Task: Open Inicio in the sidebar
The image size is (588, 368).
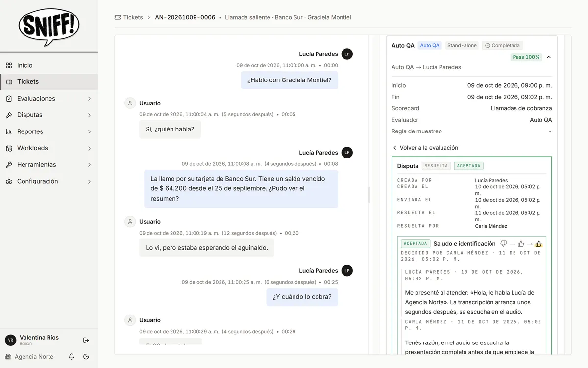Action: [x=49, y=65]
